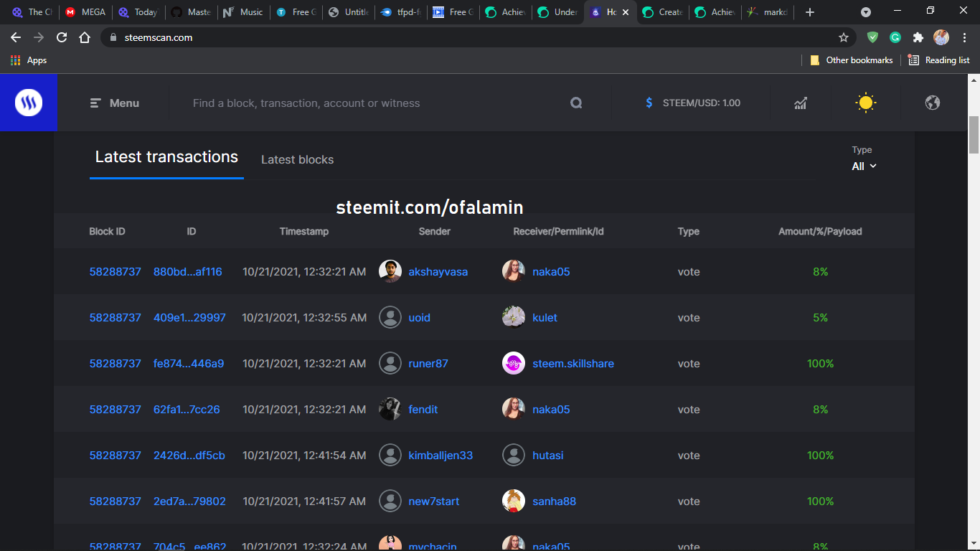Click 5% amount in uoid row
Image resolution: width=980 pixels, height=551 pixels.
[x=820, y=318]
